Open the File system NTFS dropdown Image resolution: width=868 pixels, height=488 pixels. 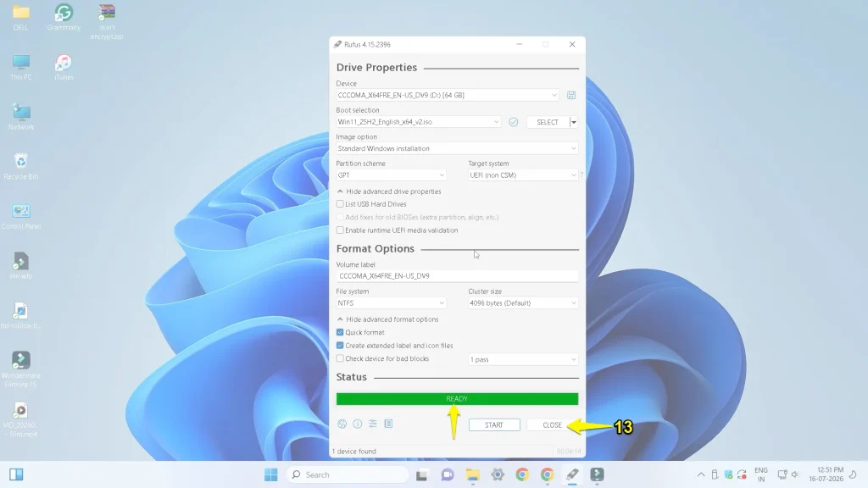tap(391, 303)
